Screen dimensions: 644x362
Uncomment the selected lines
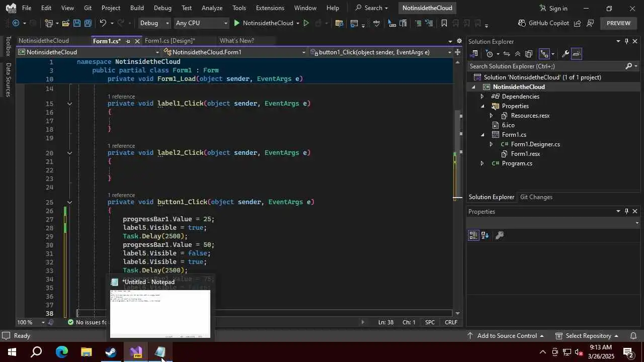click(x=429, y=23)
